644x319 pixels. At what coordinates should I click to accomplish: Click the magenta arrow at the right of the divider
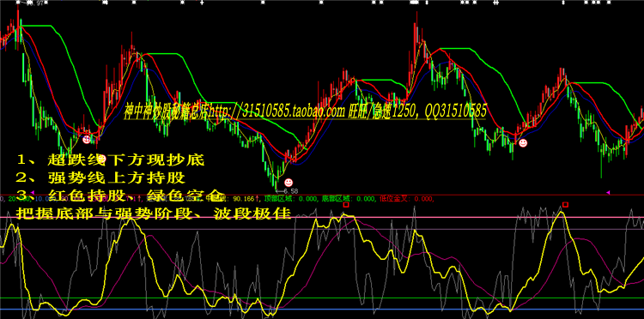tap(608, 192)
